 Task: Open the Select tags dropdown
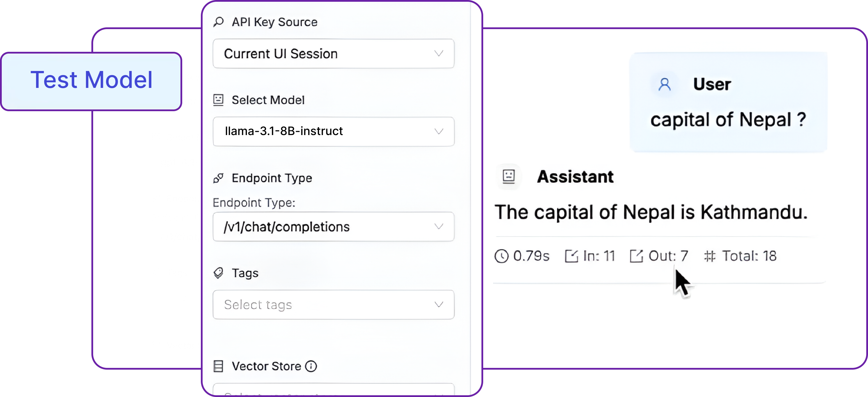point(333,304)
